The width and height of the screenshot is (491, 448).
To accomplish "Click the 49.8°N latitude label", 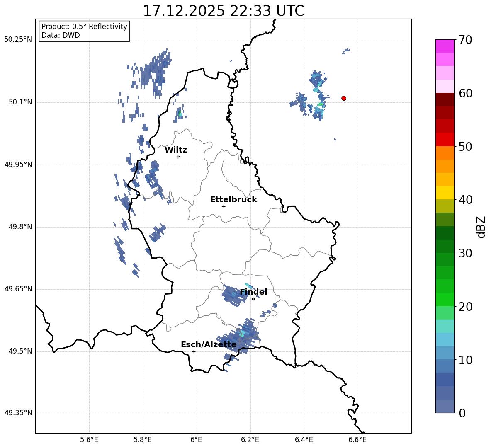I will tap(20, 227).
